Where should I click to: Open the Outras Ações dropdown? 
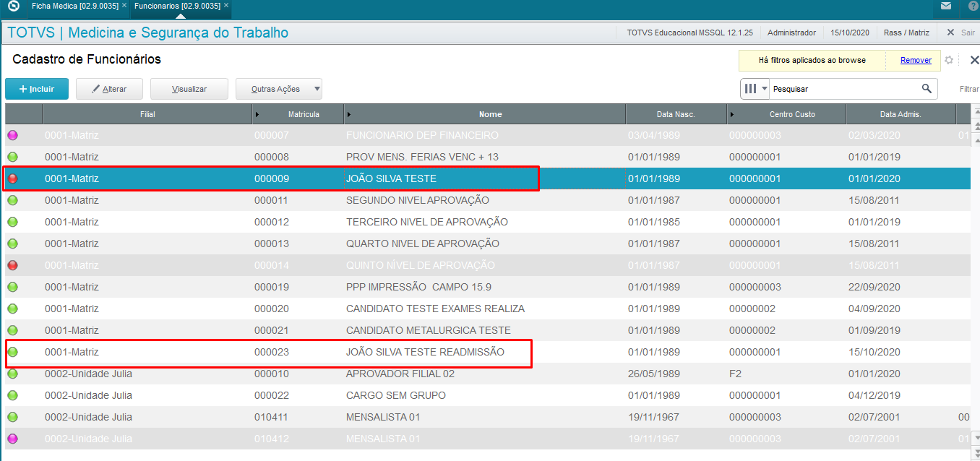point(279,89)
